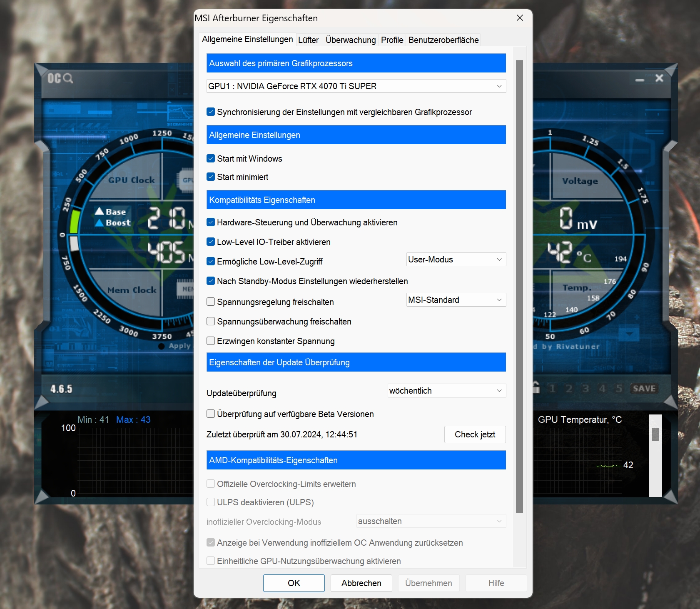The image size is (700, 609).
Task: Click the Temp. gauge label
Action: 577,287
